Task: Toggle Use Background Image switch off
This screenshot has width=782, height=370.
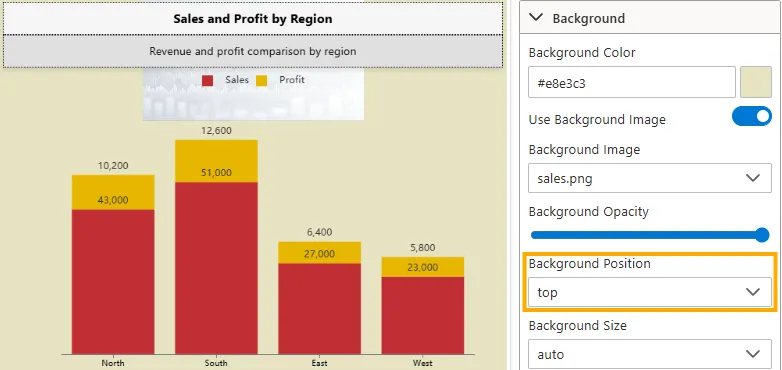Action: pyautogui.click(x=752, y=117)
